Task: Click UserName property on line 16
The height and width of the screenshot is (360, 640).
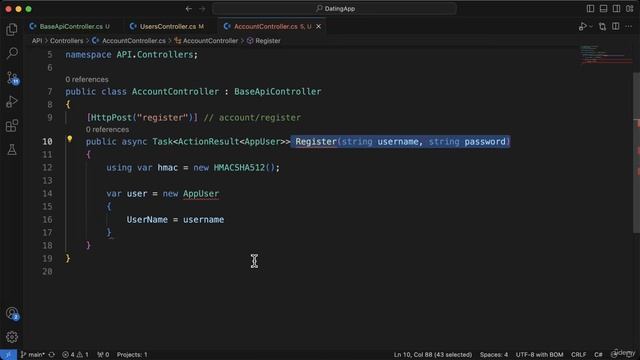Action: (147, 220)
